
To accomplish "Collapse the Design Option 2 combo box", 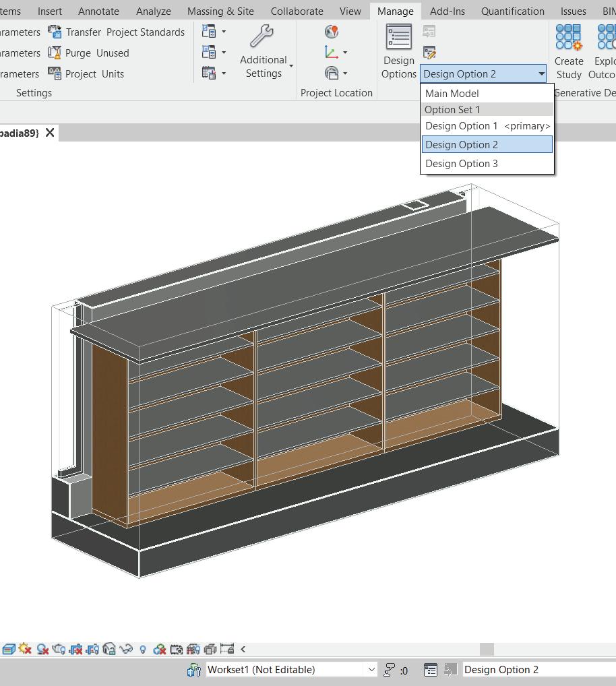I will point(541,74).
